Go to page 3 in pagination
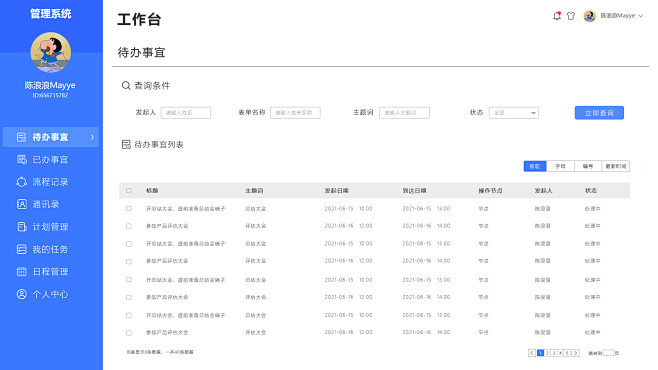658x370 pixels. (x=554, y=353)
